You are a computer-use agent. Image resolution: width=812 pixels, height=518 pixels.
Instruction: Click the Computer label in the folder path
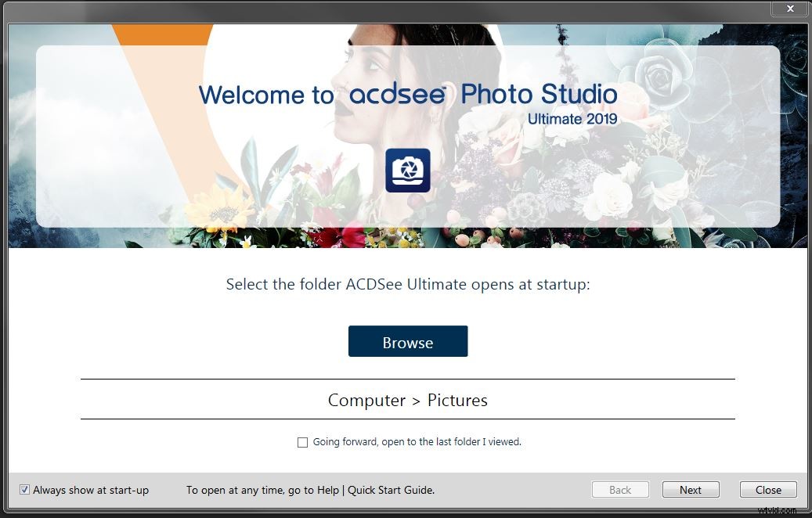367,400
